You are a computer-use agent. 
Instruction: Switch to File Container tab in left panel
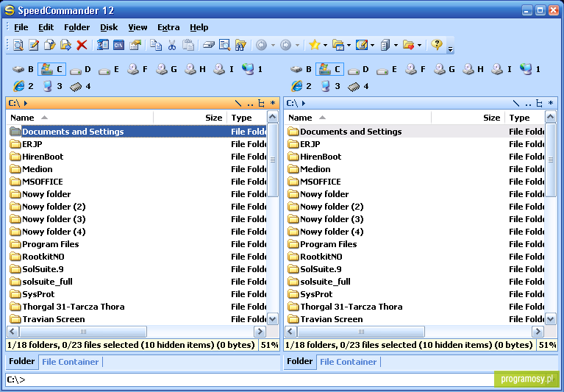(70, 362)
